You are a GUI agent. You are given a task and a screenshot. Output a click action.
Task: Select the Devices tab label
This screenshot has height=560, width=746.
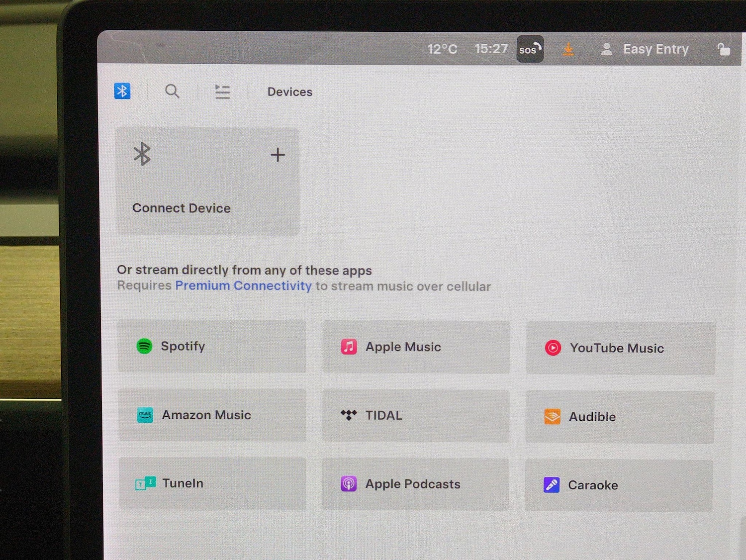290,92
